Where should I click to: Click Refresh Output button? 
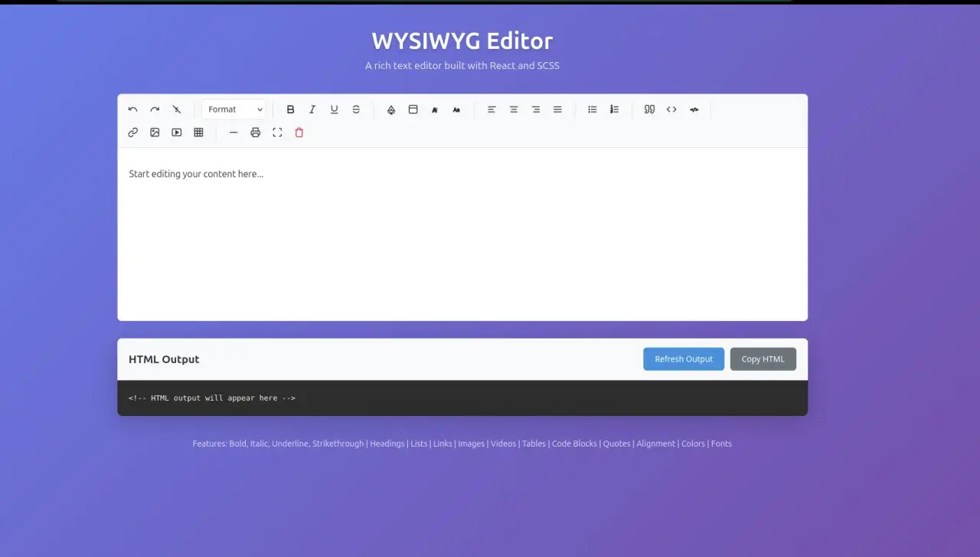tap(684, 359)
